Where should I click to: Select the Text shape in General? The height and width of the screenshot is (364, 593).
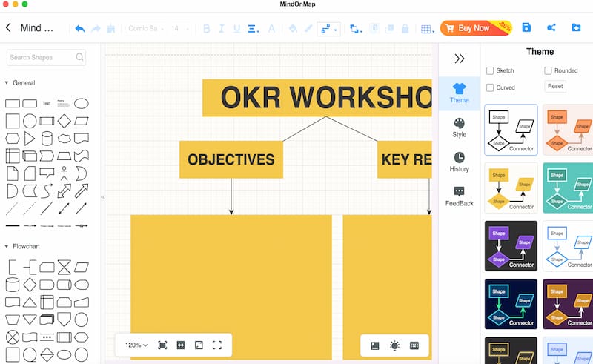[x=47, y=103]
